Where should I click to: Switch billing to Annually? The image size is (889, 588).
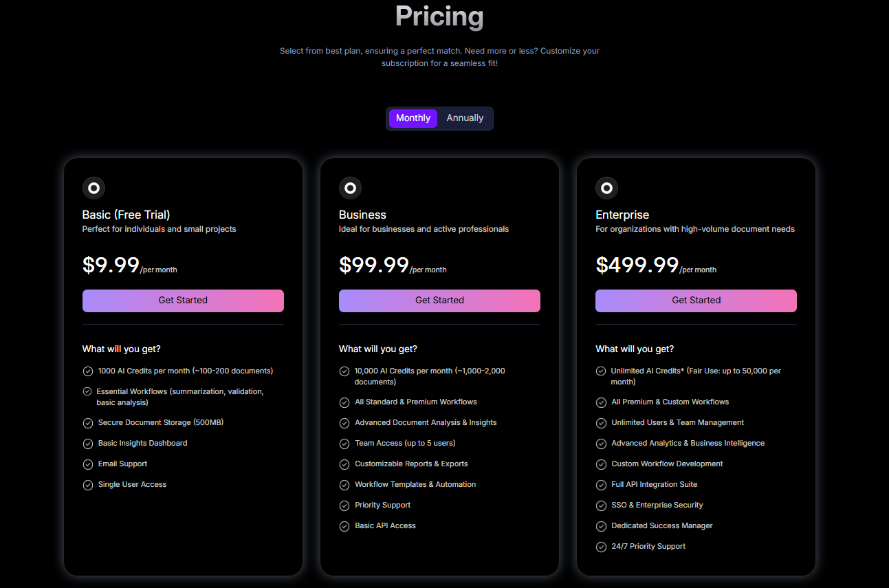tap(465, 118)
